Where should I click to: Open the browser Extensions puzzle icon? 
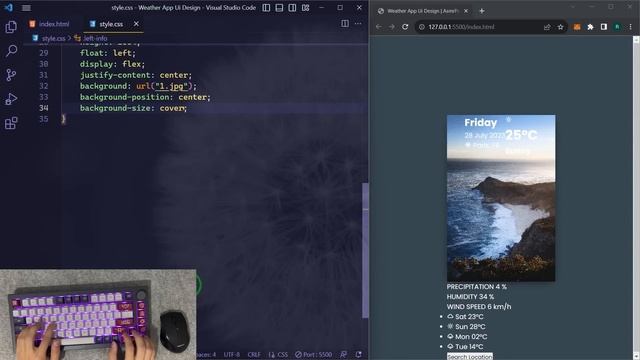590,27
